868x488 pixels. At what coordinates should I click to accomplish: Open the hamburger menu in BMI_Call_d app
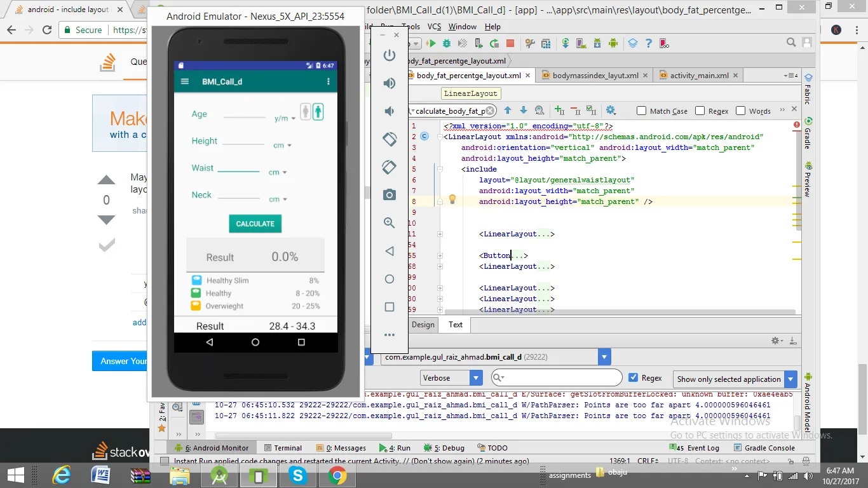click(185, 81)
